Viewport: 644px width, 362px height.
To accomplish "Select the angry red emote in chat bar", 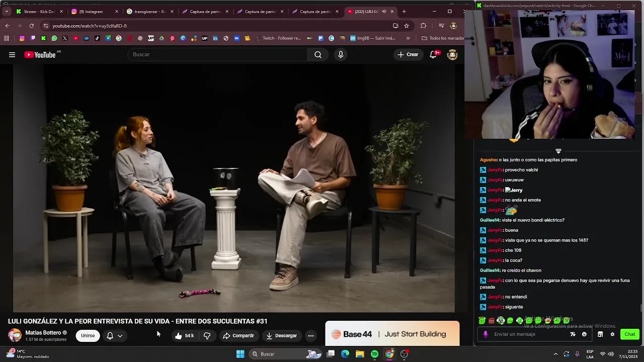I will 492,320.
